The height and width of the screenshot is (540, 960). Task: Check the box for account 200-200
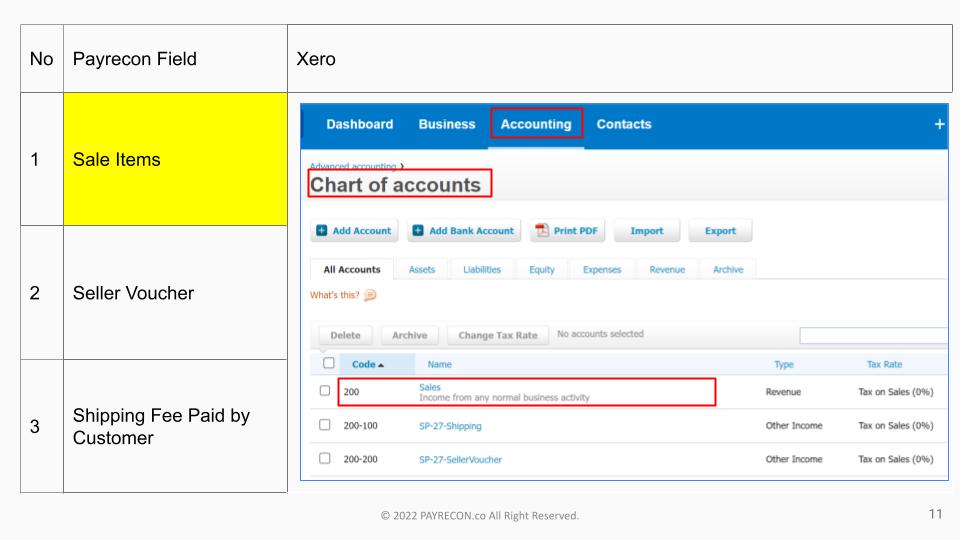(x=324, y=459)
